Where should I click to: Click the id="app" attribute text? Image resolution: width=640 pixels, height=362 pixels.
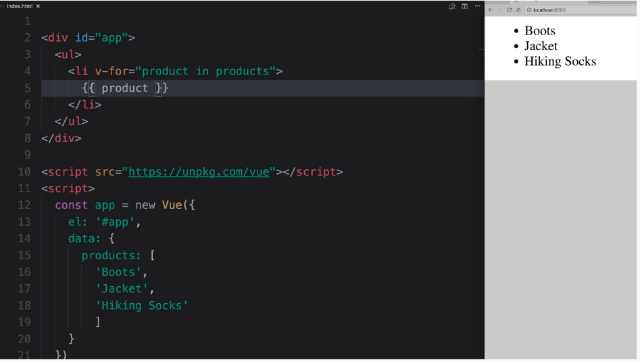pyautogui.click(x=102, y=38)
